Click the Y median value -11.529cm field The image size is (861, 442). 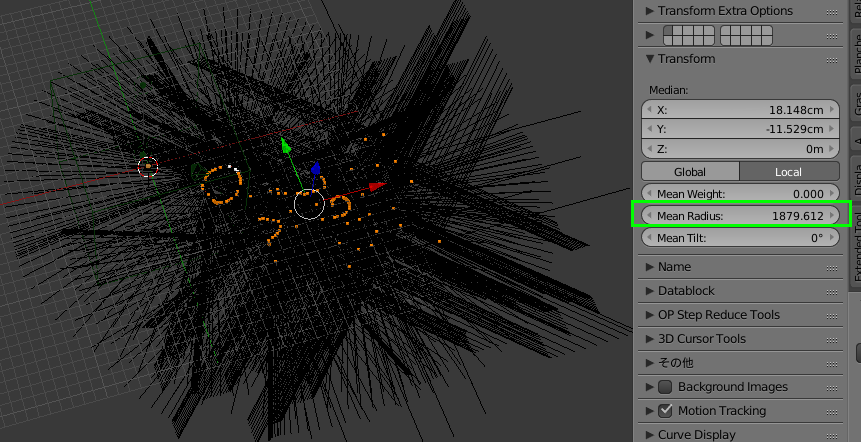point(740,129)
